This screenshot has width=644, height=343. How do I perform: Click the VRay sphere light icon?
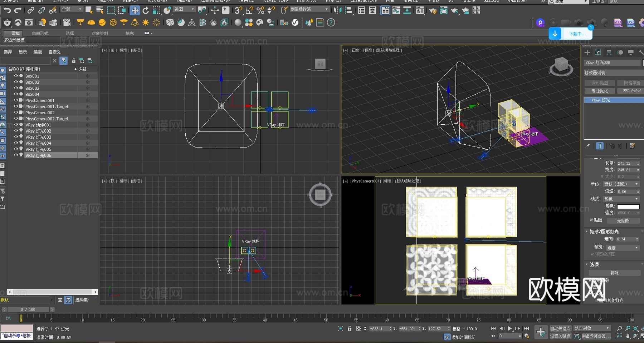click(102, 23)
